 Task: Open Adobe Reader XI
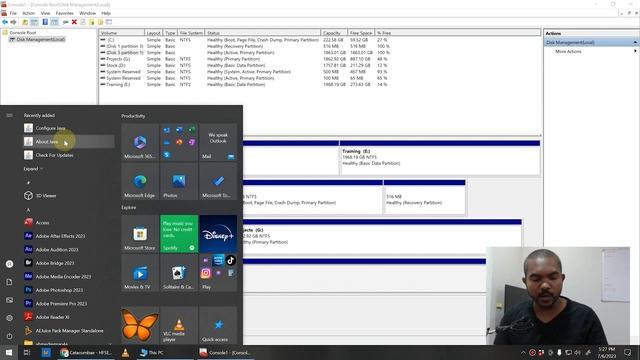pyautogui.click(x=69, y=317)
